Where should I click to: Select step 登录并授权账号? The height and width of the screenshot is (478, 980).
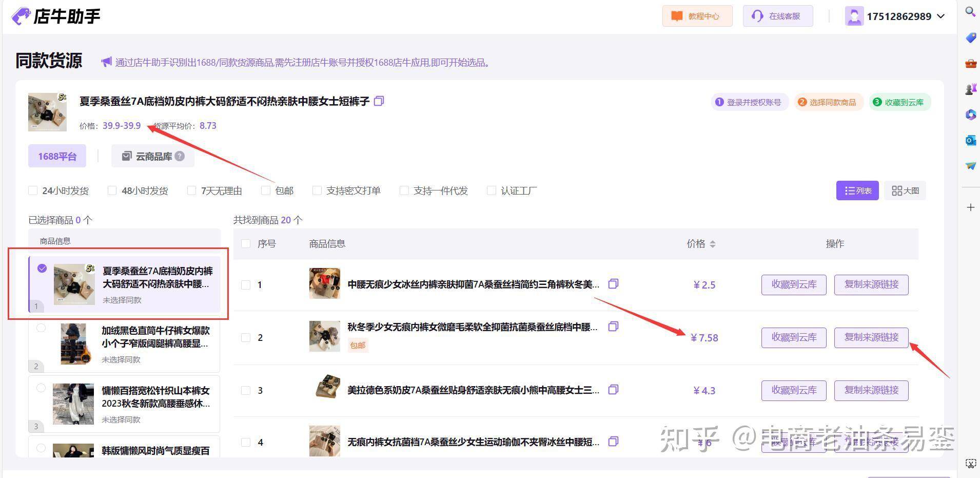(x=749, y=102)
